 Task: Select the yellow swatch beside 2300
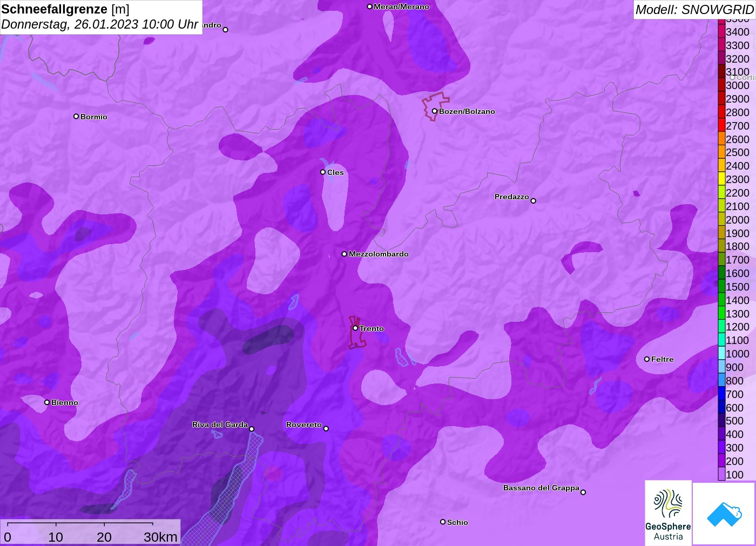click(x=721, y=179)
